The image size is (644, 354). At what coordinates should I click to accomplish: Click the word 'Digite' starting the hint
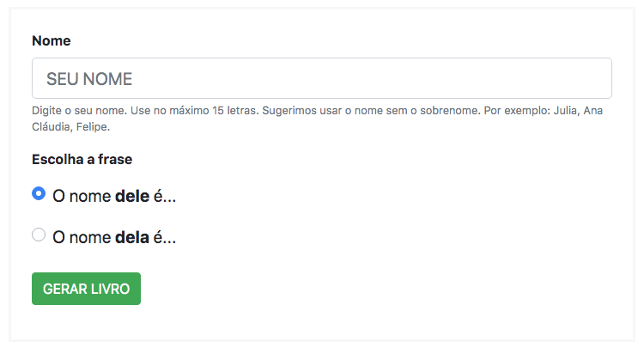46,112
